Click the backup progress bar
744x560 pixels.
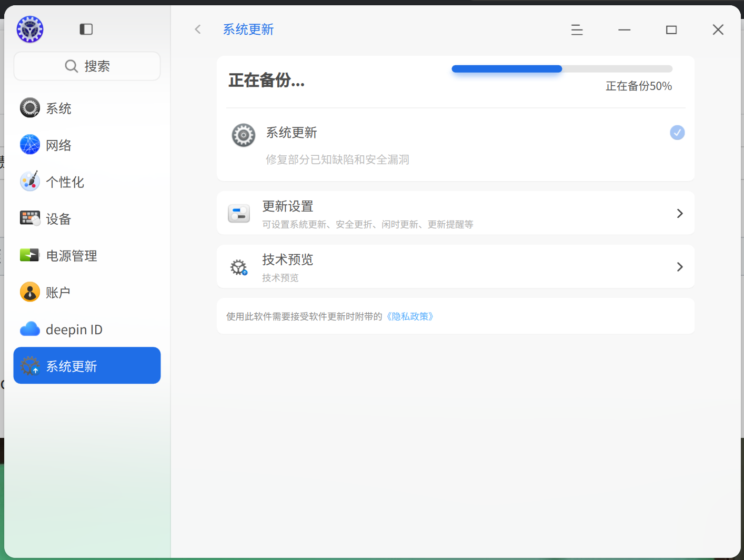pyautogui.click(x=562, y=69)
